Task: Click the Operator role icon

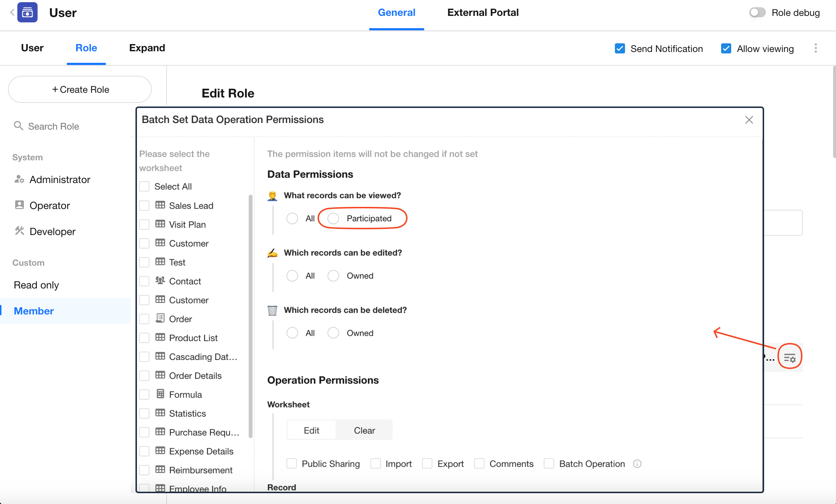Action: pos(19,205)
